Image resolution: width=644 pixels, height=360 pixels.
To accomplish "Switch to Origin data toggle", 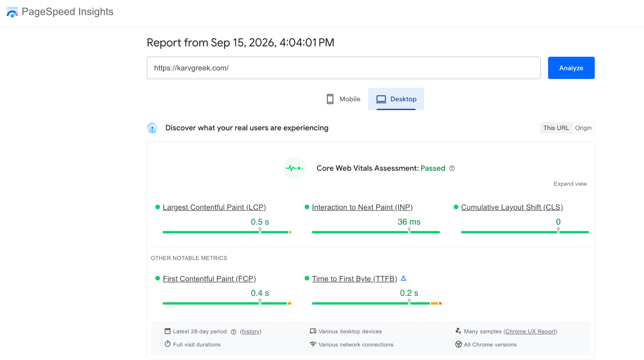I will [583, 128].
